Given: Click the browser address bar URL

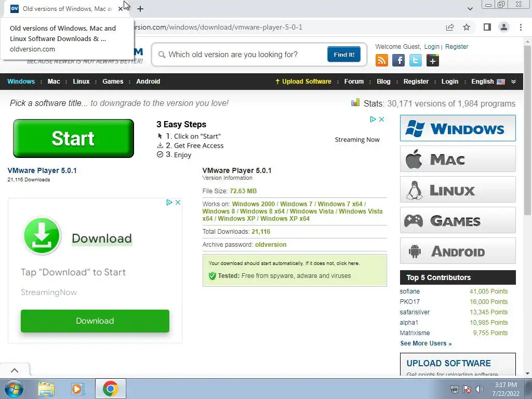Looking at the screenshot, I should [217, 27].
